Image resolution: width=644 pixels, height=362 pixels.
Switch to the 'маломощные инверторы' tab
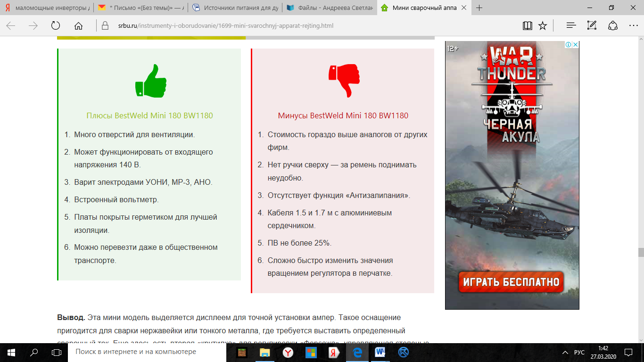click(x=47, y=8)
